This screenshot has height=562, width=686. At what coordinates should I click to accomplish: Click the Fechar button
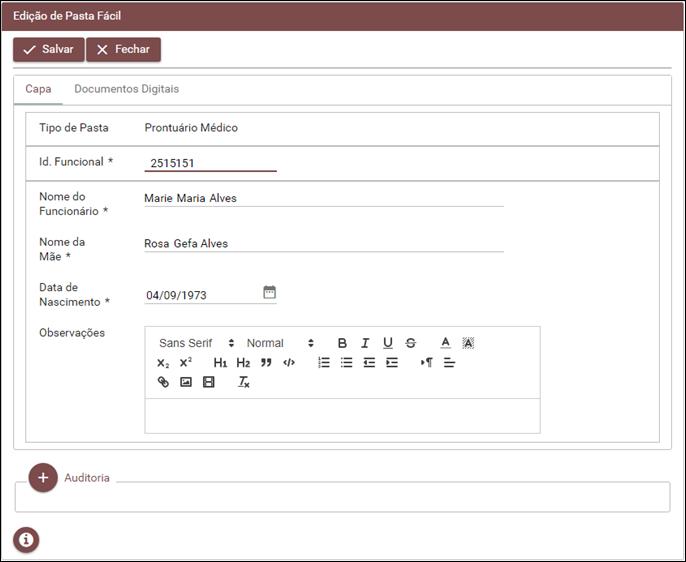123,49
